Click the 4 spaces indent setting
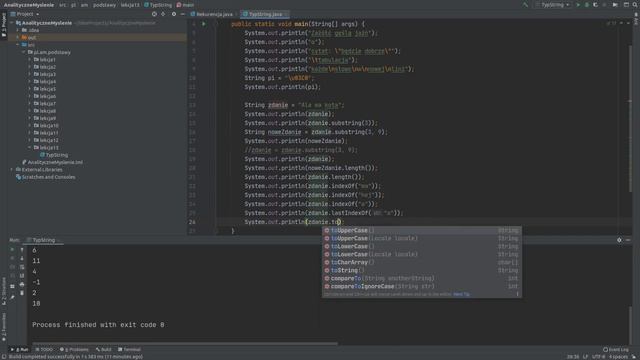The image size is (640, 360). [619, 357]
